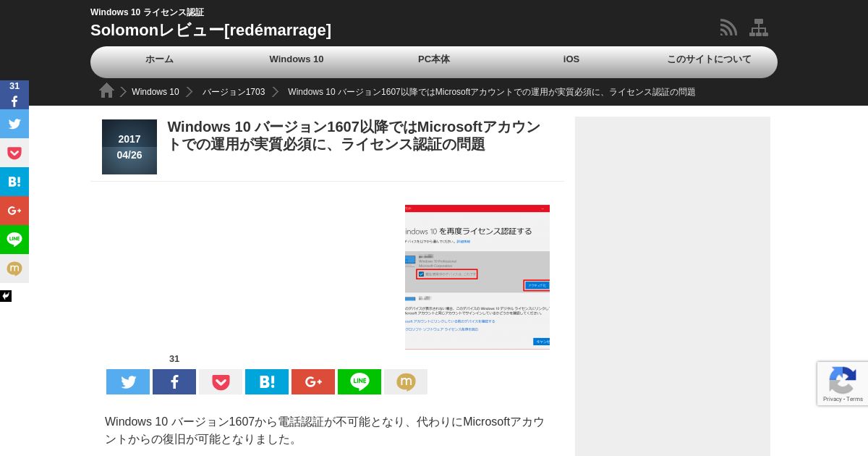868x456 pixels.
Task: Share on Google+ using button below image
Action: 313,382
